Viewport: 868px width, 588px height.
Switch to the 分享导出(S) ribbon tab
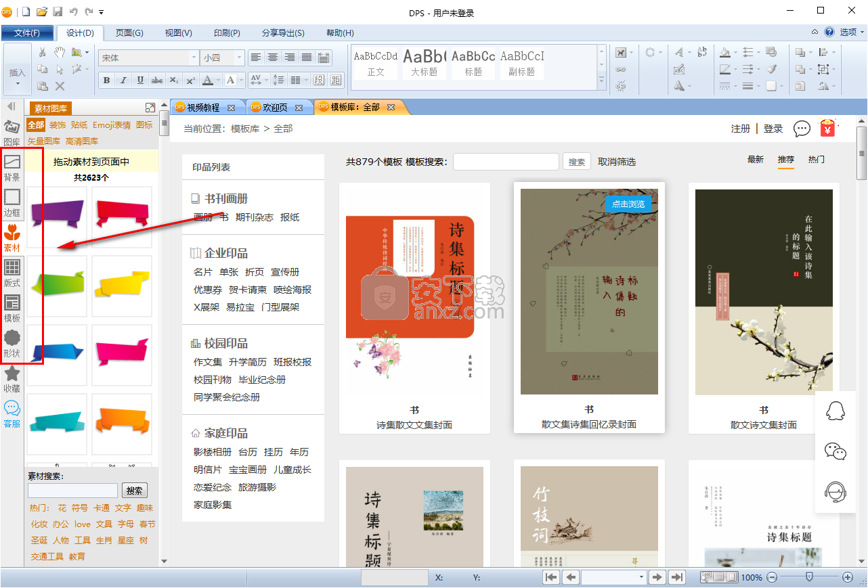click(283, 33)
